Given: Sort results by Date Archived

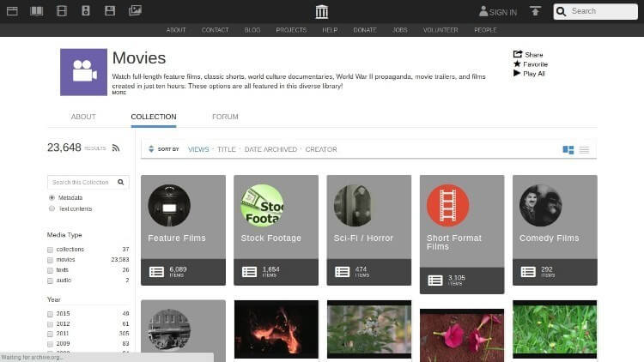Looking at the screenshot, I should pyautogui.click(x=270, y=149).
